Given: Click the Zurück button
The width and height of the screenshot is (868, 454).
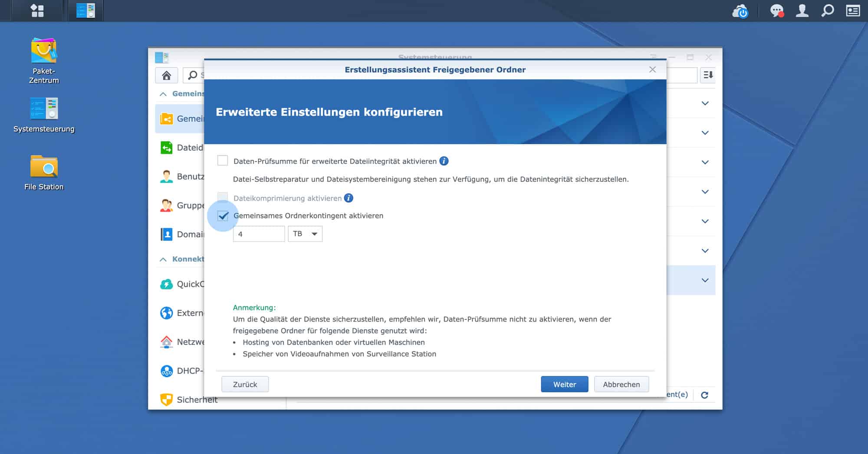Looking at the screenshot, I should coord(245,384).
